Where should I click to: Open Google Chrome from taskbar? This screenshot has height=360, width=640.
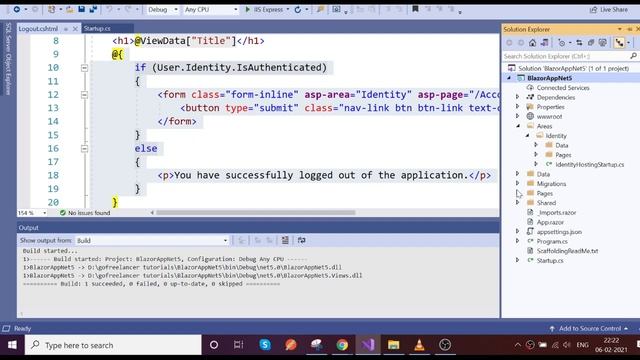point(342,345)
